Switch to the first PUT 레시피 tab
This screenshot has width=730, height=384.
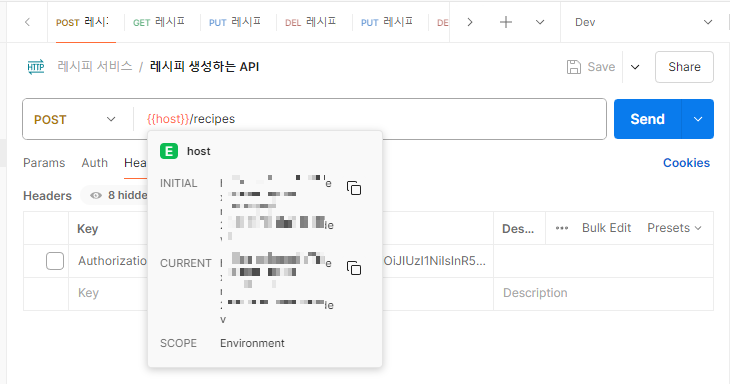tap(235, 22)
